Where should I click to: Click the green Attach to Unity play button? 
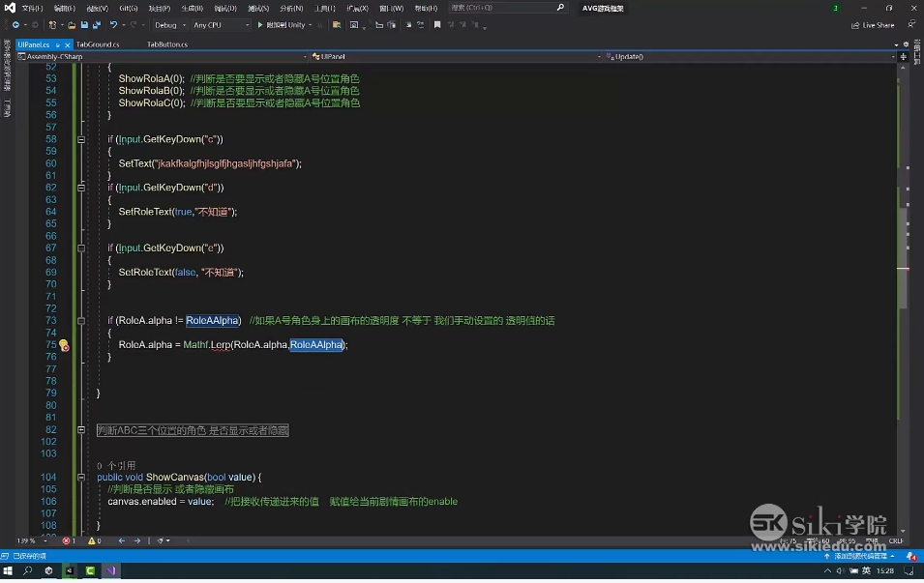260,25
